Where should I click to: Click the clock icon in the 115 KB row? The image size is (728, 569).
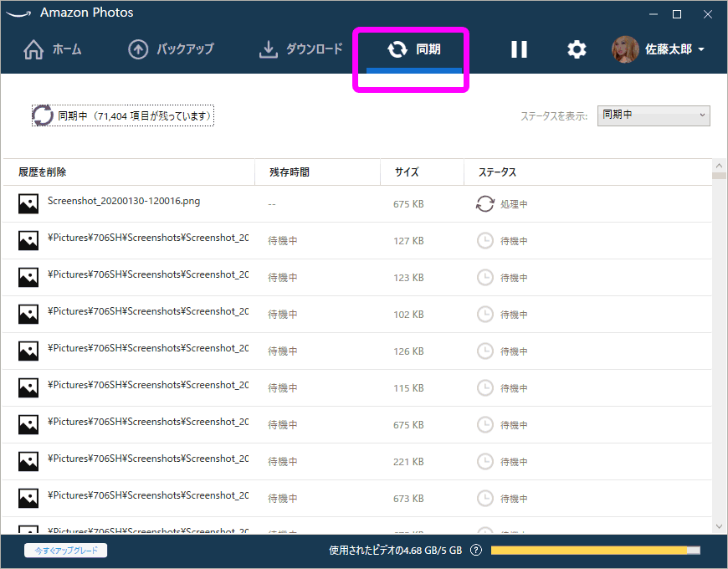click(485, 387)
